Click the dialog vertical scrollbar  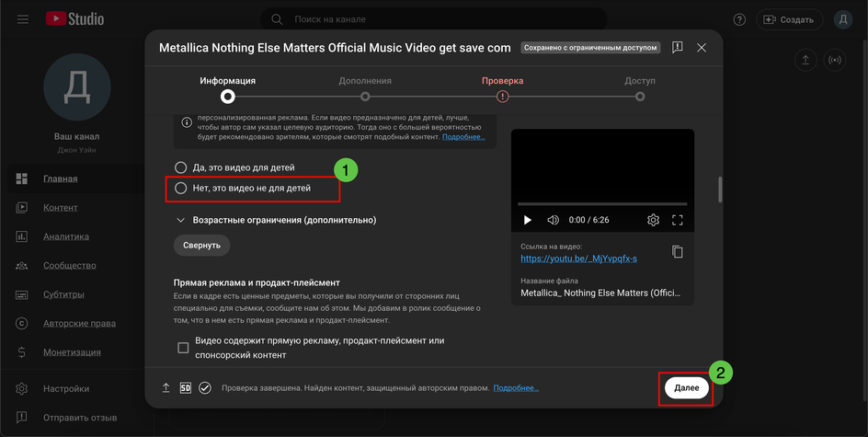[720, 190]
